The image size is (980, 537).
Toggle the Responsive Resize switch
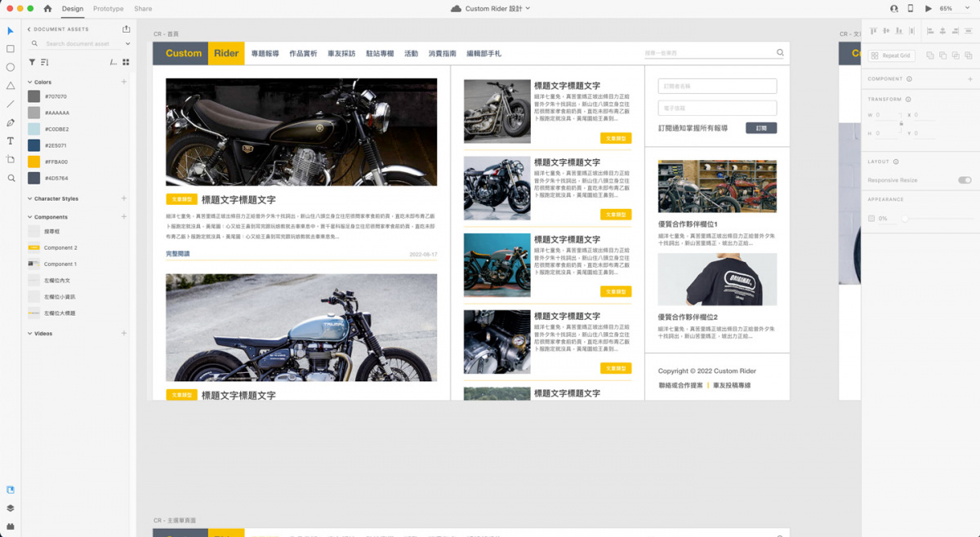(964, 180)
